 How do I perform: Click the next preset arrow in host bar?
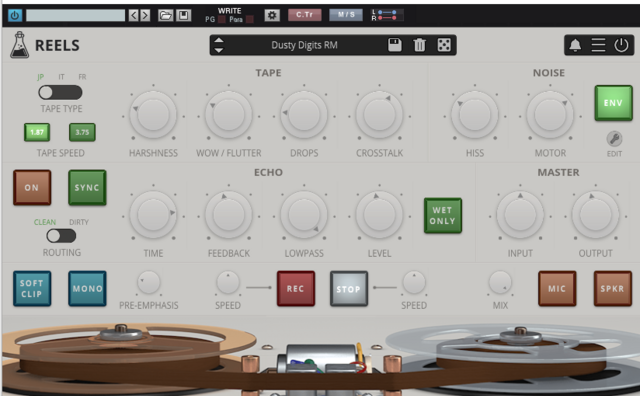click(x=145, y=16)
